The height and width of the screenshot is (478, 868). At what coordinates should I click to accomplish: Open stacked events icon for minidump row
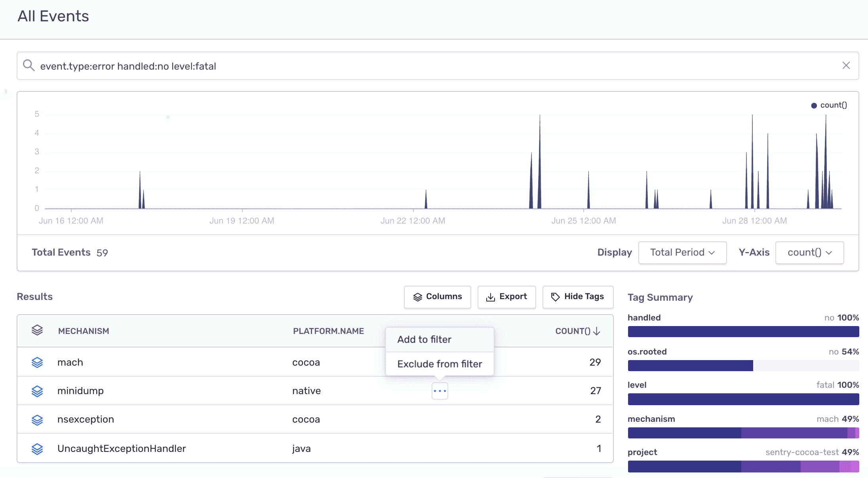pyautogui.click(x=37, y=391)
